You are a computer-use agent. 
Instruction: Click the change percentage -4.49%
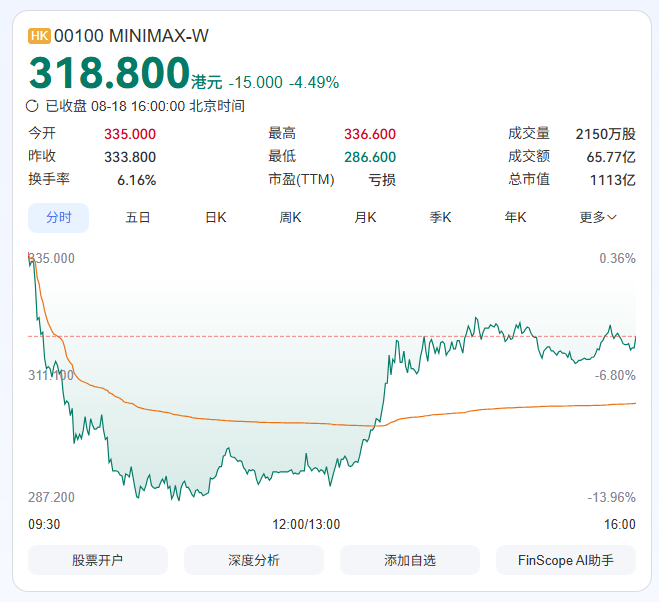[x=314, y=82]
